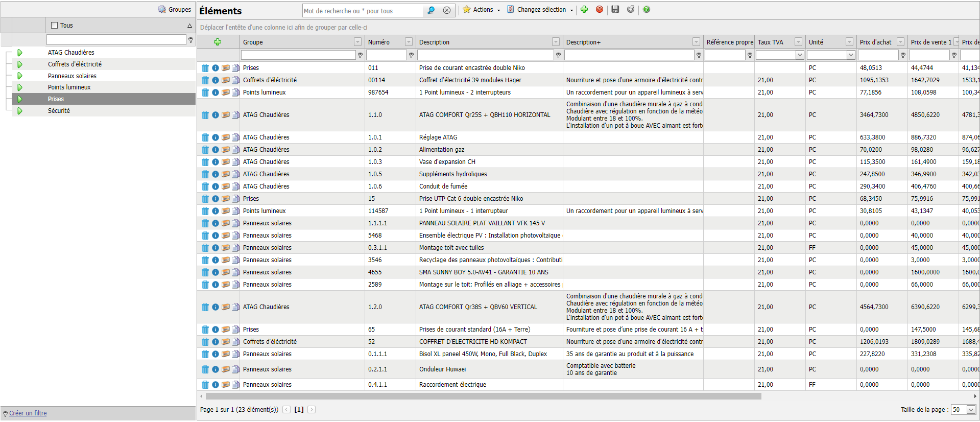Click the magnifier search icon
Image resolution: width=980 pixels, height=422 pixels.
click(431, 10)
